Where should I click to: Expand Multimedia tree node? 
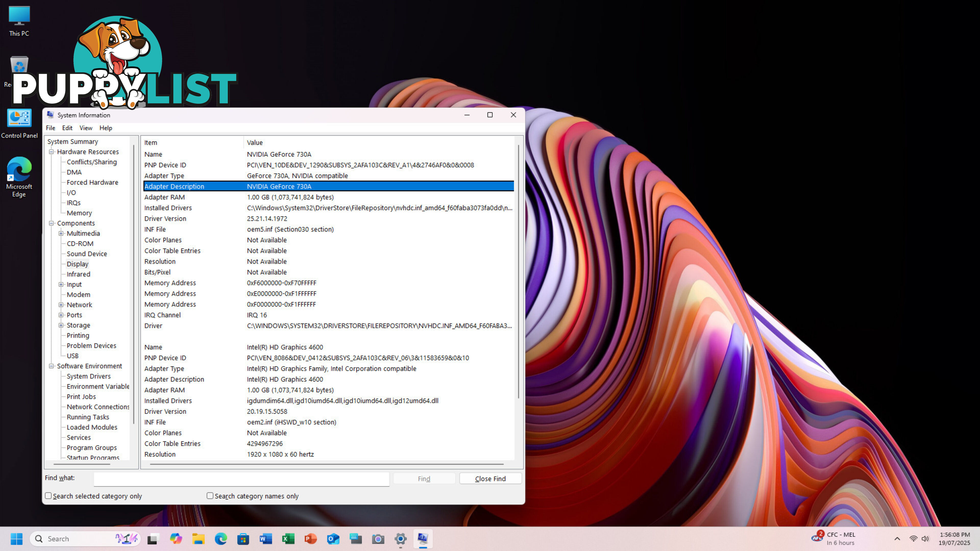pyautogui.click(x=61, y=233)
